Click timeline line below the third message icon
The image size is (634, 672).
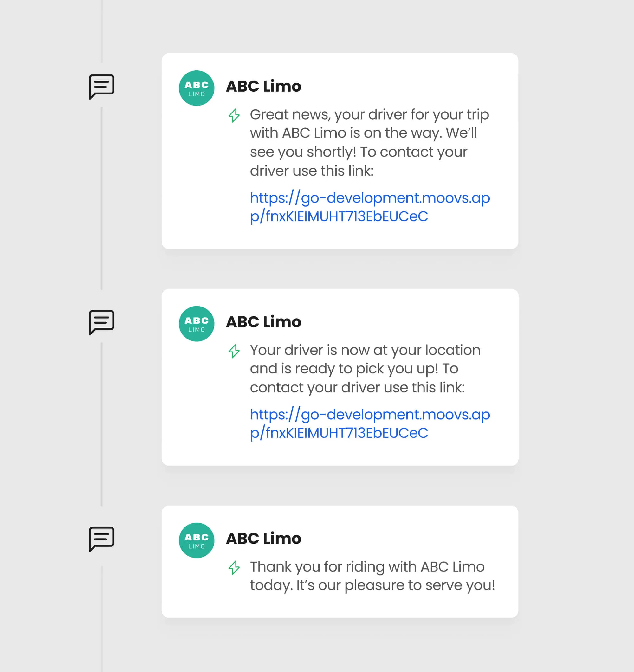coord(101,619)
